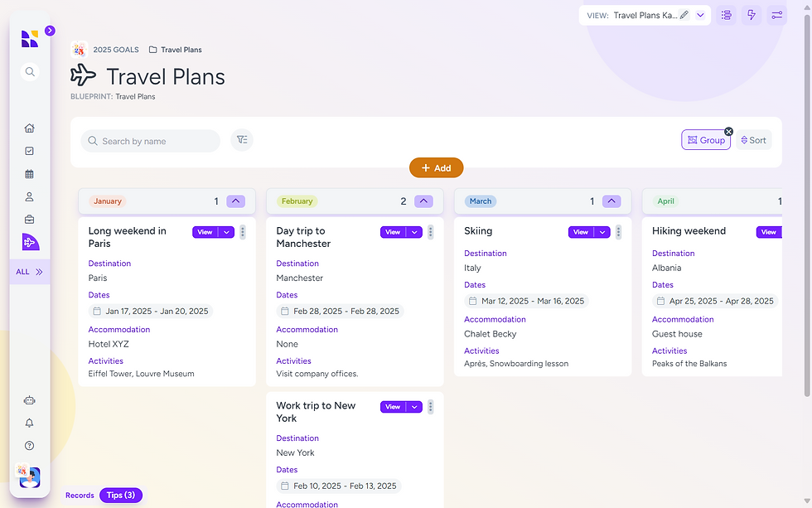This screenshot has width=812, height=508.
Task: Focus the Search by name field
Action: (x=151, y=141)
